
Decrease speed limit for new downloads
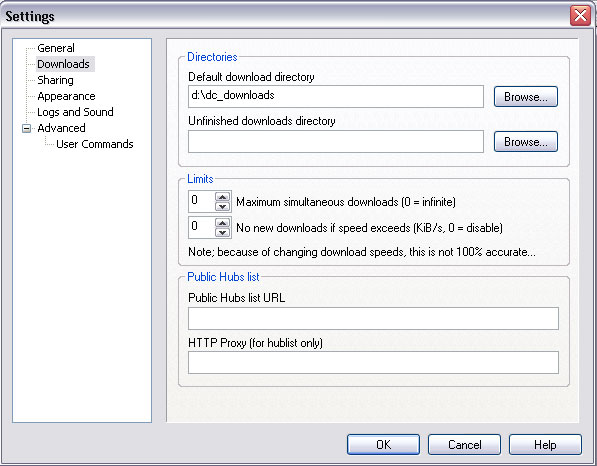[223, 232]
